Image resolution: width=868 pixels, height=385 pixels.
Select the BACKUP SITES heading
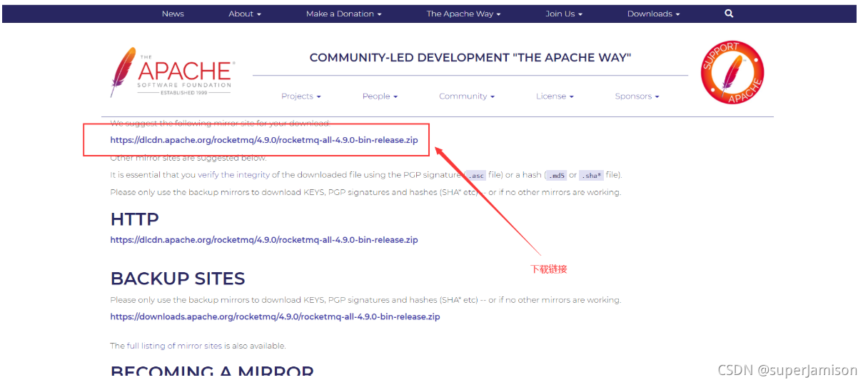178,279
